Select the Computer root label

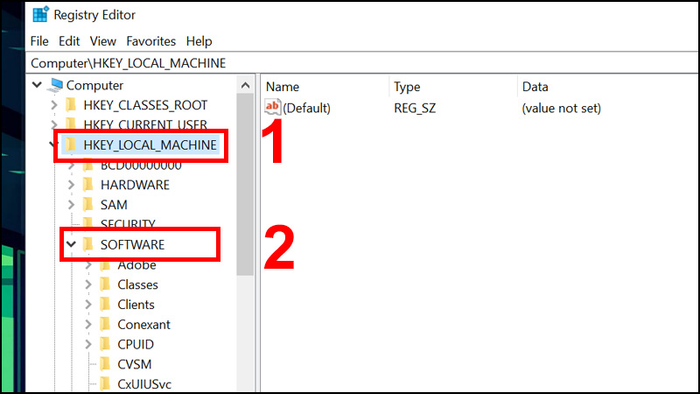click(95, 85)
